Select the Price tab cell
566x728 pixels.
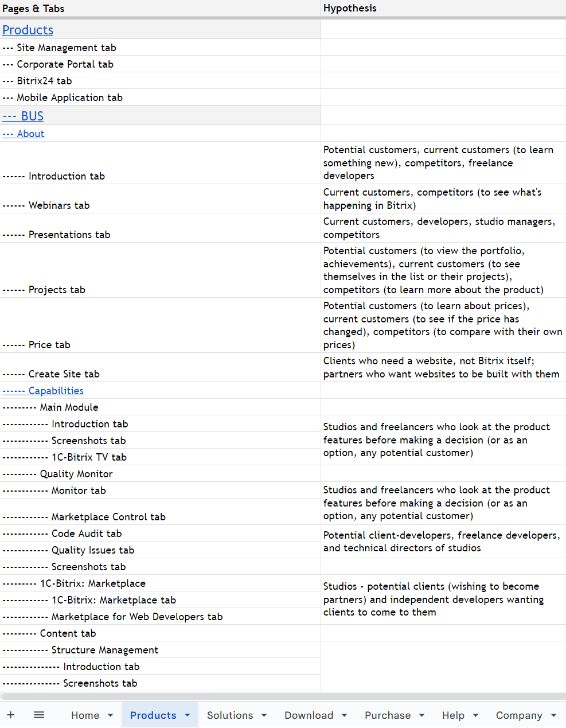click(160, 325)
